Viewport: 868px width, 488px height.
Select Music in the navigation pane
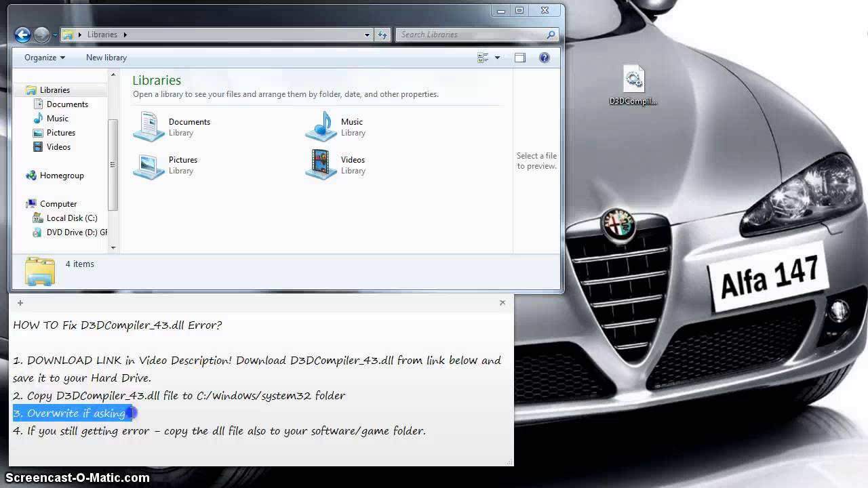point(57,119)
